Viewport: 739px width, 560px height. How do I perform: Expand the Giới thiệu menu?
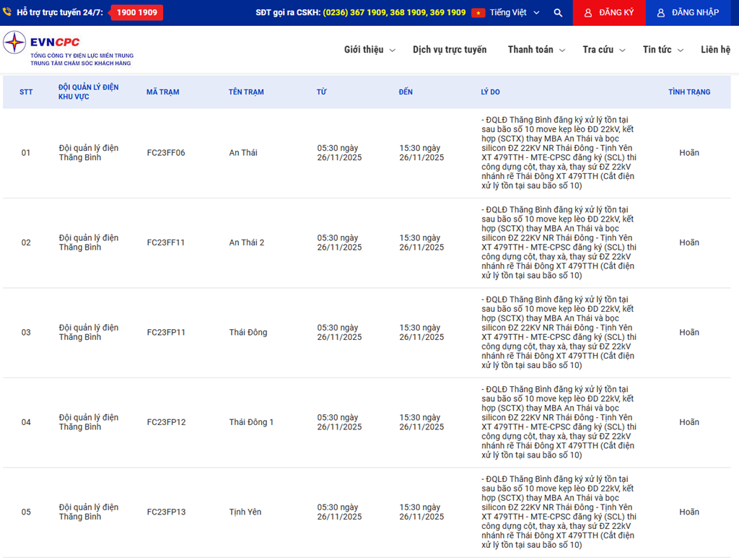point(369,50)
